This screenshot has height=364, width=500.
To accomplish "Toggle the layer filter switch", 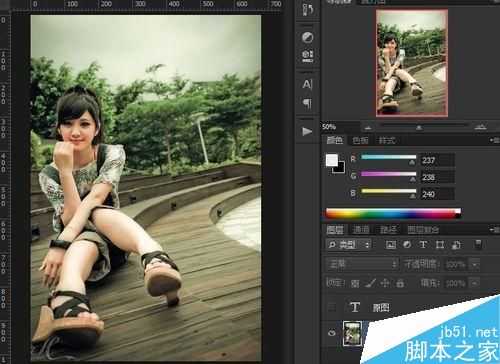I will [478, 244].
